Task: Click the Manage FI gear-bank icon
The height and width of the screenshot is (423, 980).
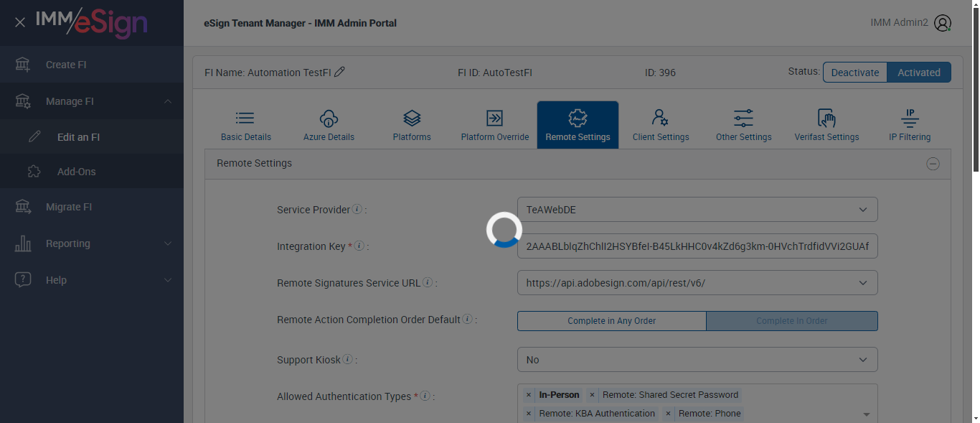Action: point(23,101)
